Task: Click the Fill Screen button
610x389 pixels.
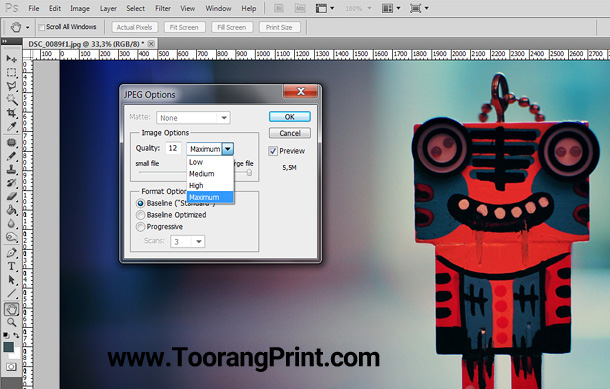Action: coord(232,27)
